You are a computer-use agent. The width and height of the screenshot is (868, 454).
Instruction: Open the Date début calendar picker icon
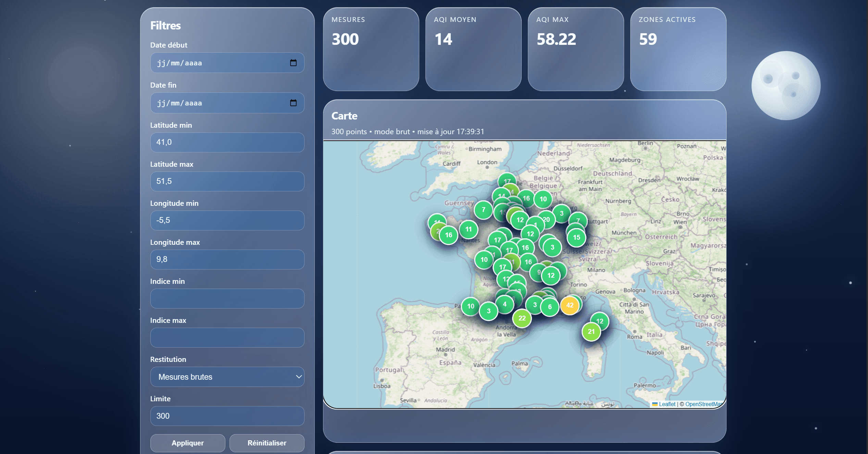pos(293,63)
